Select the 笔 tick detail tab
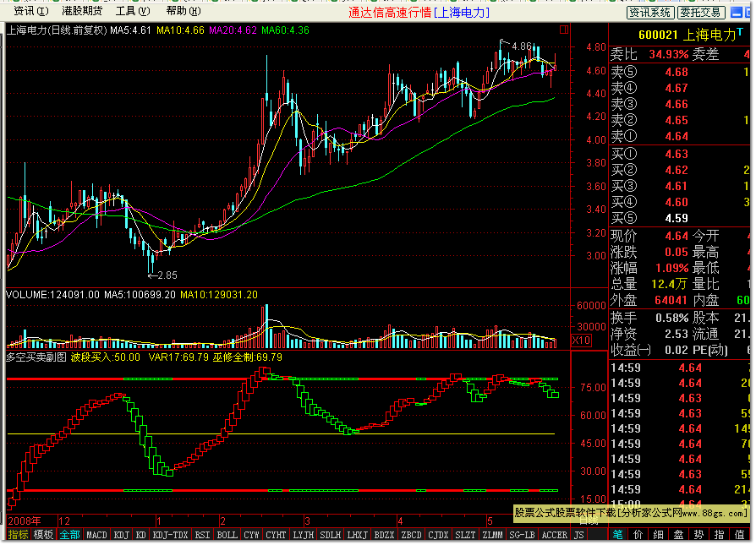 click(x=617, y=534)
